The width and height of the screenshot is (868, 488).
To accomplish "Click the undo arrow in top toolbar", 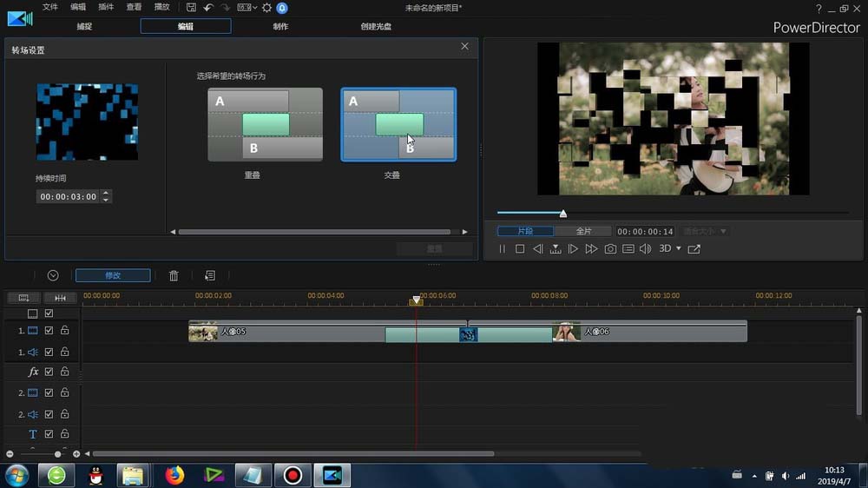I will (208, 8).
